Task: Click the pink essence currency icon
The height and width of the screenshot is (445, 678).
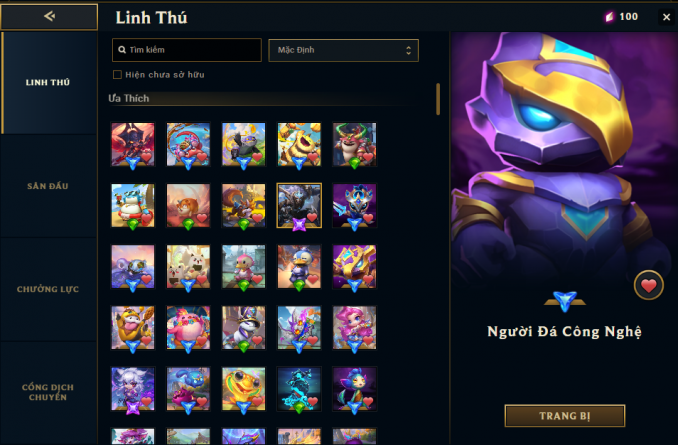Action: click(609, 17)
